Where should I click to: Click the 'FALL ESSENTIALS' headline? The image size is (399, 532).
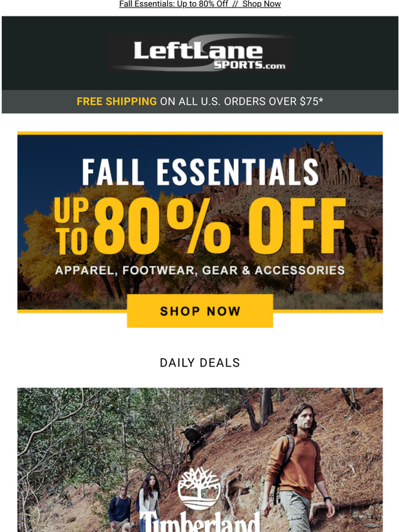pos(200,173)
